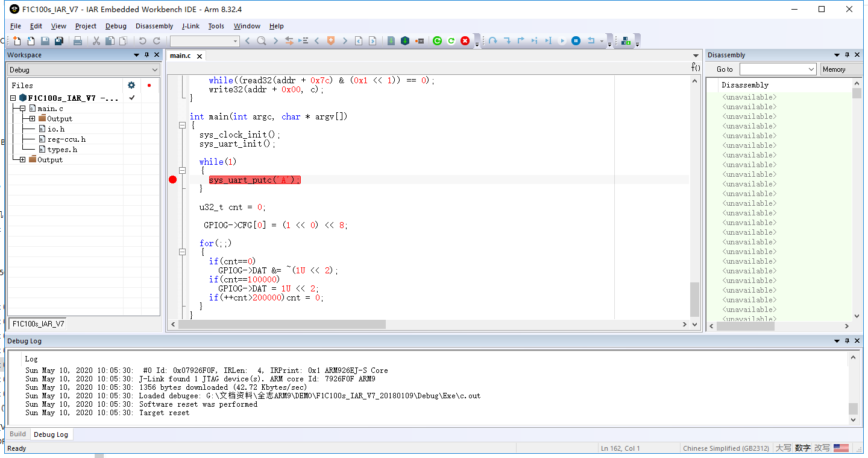The image size is (868, 458).
Task: Close the Workspace panel
Action: point(157,55)
